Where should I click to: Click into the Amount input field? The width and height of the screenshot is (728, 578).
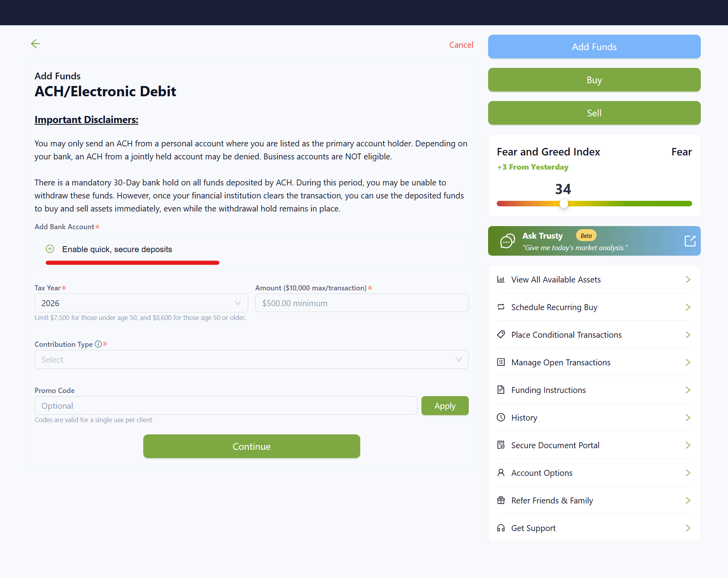361,303
